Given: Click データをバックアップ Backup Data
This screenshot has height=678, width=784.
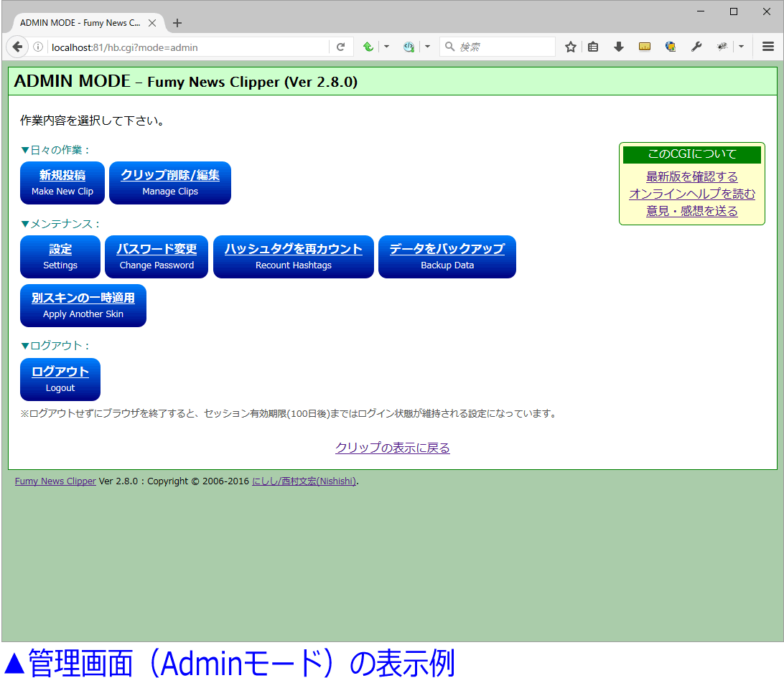Looking at the screenshot, I should tap(447, 257).
